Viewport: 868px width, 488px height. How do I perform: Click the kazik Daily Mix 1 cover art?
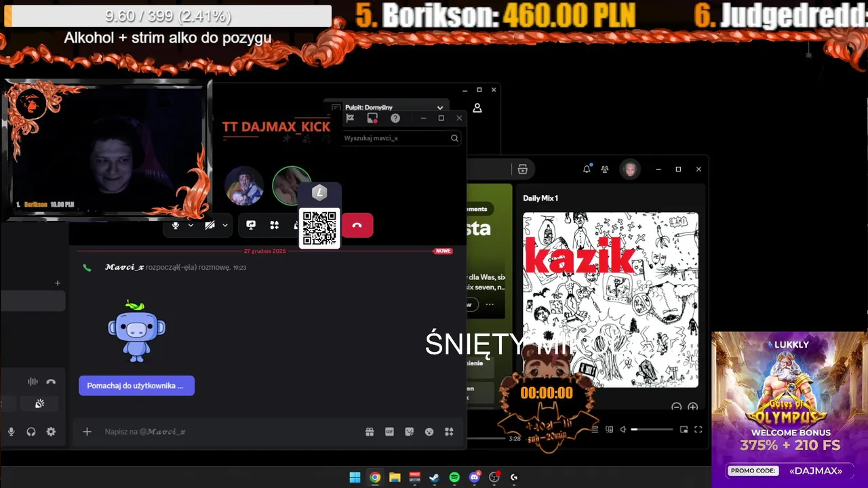(x=610, y=300)
